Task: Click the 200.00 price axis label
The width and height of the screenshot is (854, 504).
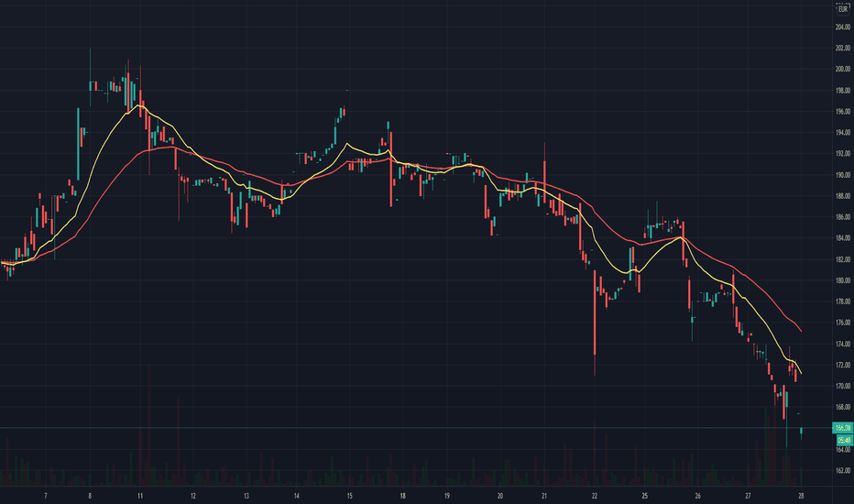Action: tap(843, 70)
